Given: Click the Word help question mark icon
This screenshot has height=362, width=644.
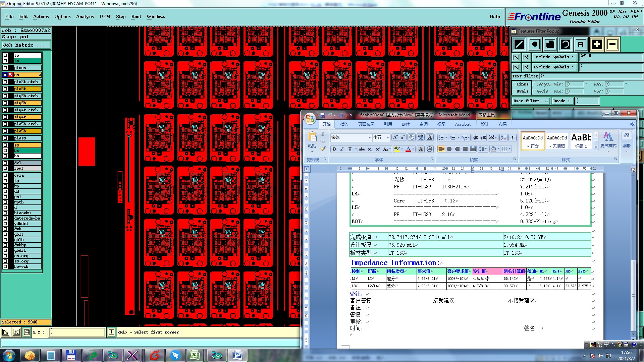Looking at the screenshot, I should click(x=633, y=124).
